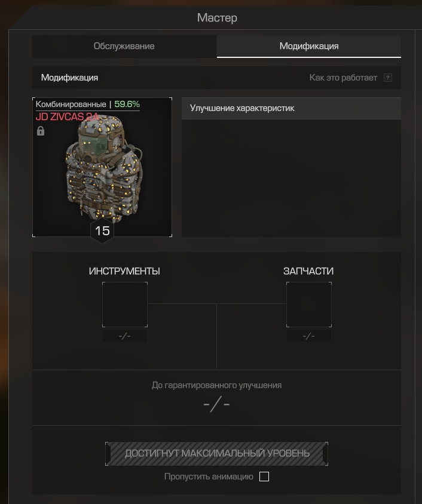Click Достигнут максимальный уровень button
The width and height of the screenshot is (422, 504).
217,453
